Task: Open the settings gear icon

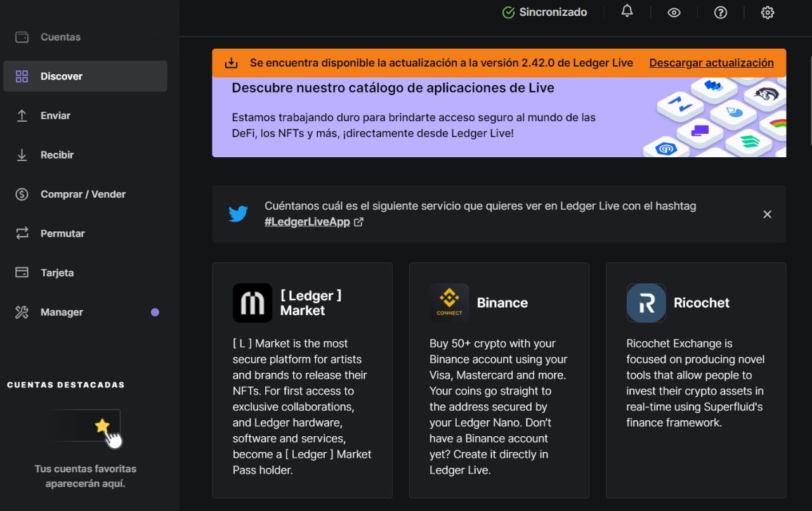Action: click(768, 12)
